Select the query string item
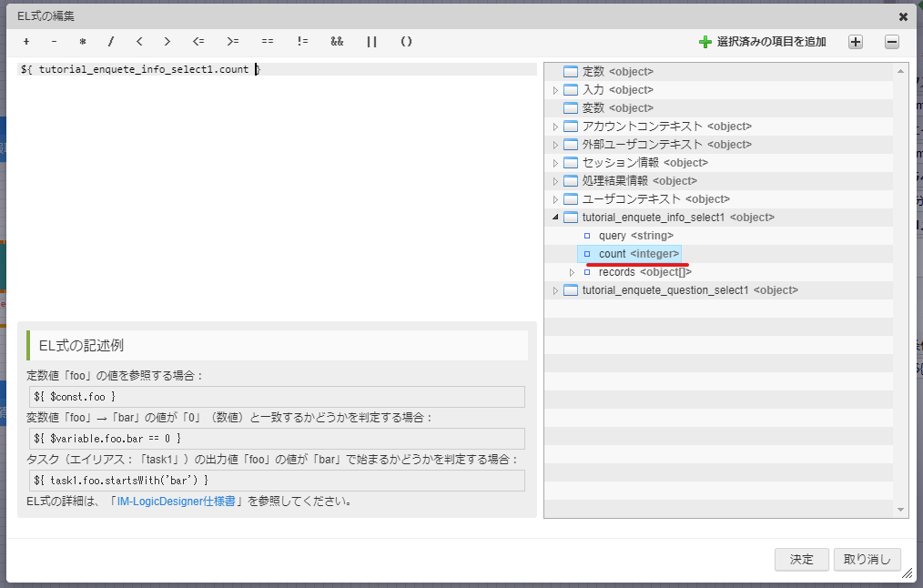 [x=635, y=236]
